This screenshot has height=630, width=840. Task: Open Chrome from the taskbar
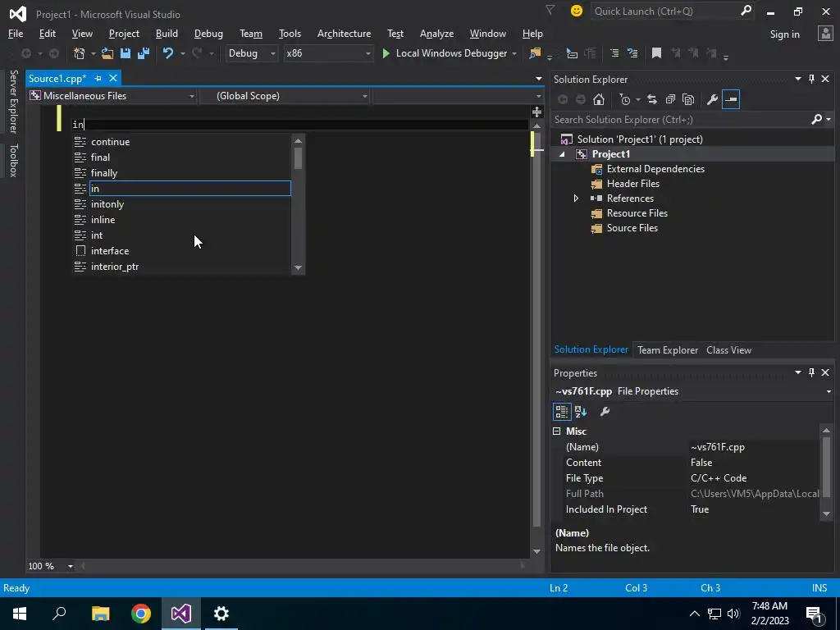[141, 614]
